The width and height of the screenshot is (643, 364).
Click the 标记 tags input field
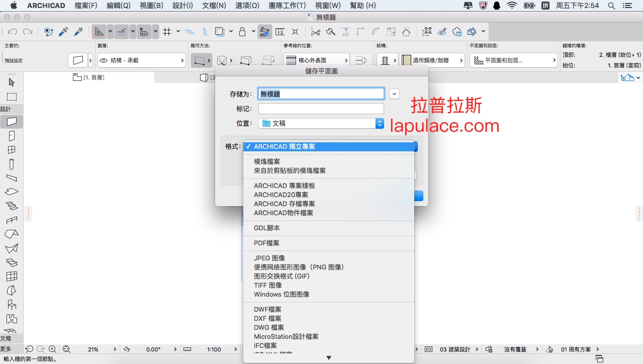(321, 109)
